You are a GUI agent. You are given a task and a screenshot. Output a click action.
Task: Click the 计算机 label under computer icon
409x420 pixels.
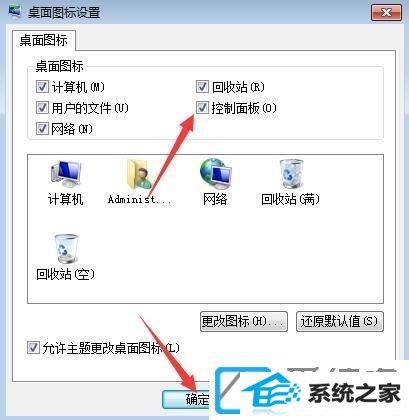coord(65,199)
